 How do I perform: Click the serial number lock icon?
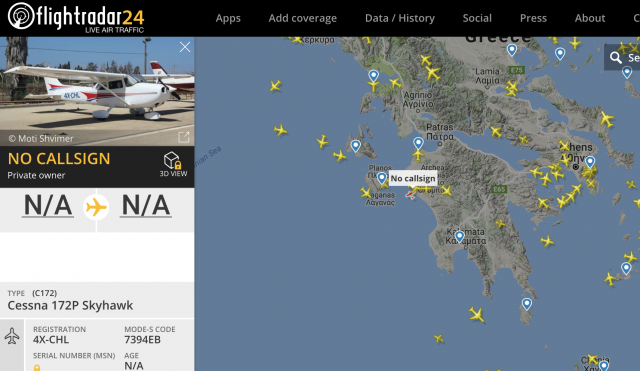pos(37,368)
